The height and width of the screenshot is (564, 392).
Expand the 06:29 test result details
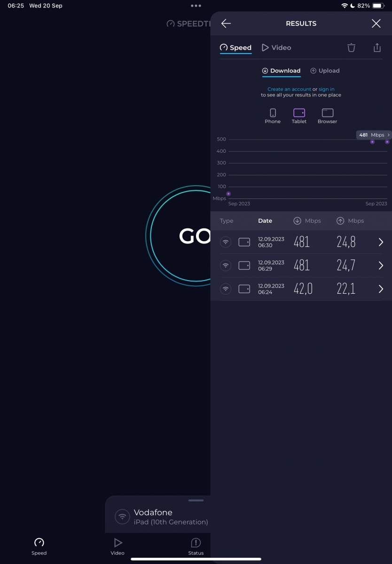(381, 266)
